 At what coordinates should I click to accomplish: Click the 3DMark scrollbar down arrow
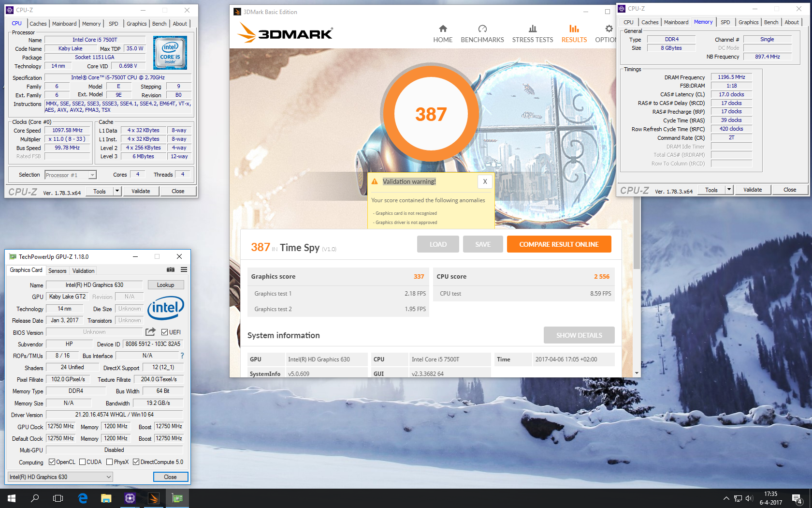(637, 373)
